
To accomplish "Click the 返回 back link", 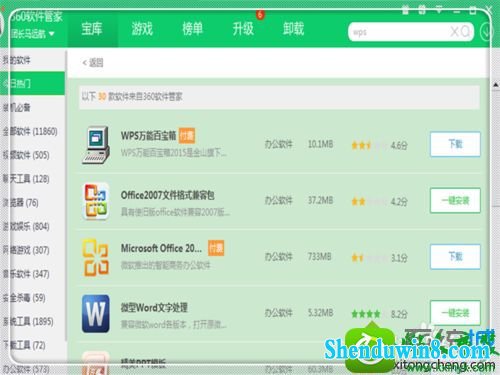I will 93,62.
